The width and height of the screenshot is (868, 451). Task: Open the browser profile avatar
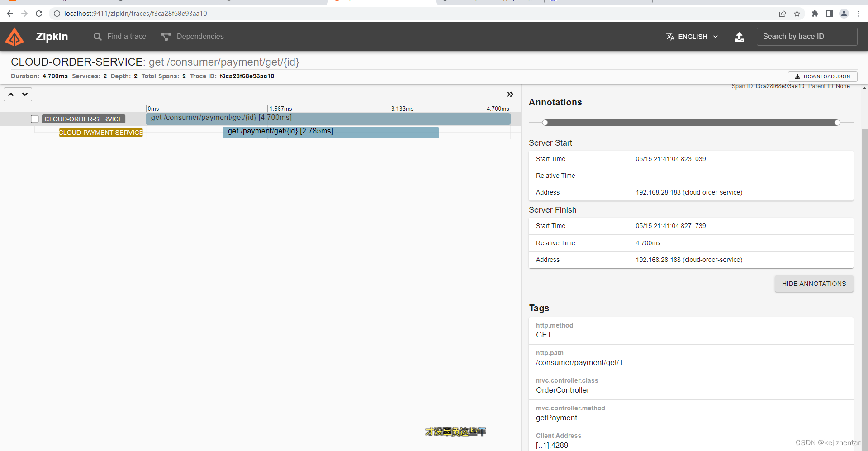(844, 14)
